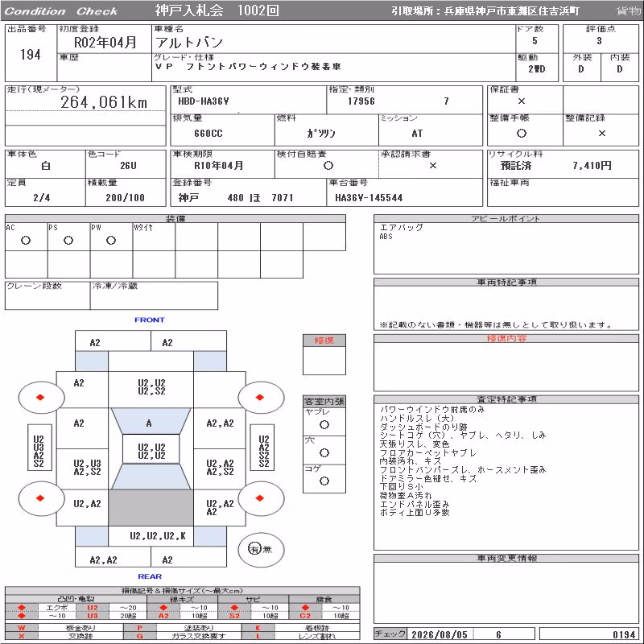Click the circled 有 spare tire mark
Image resolution: width=644 pixels, height=644 pixels.
[x=254, y=549]
